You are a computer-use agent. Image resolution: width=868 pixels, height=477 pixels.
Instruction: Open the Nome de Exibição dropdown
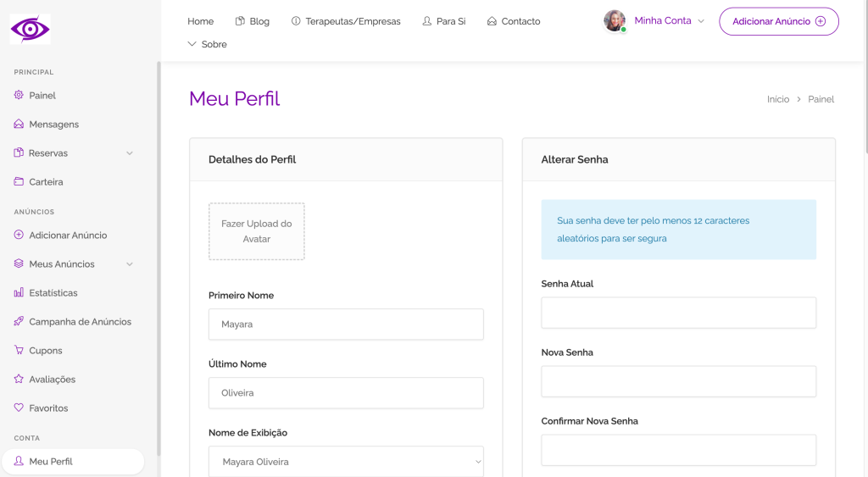tap(346, 462)
